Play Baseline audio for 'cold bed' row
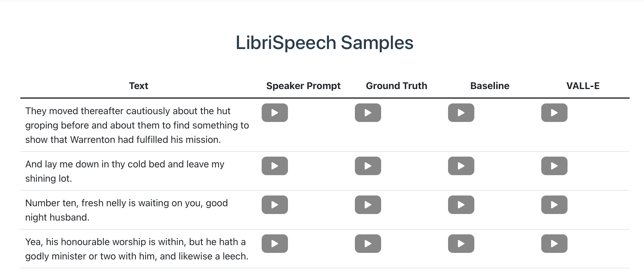 click(461, 166)
